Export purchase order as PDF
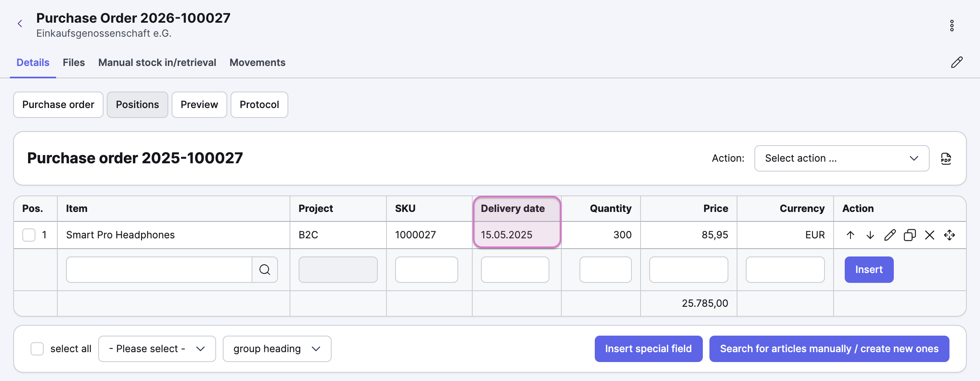 click(946, 159)
